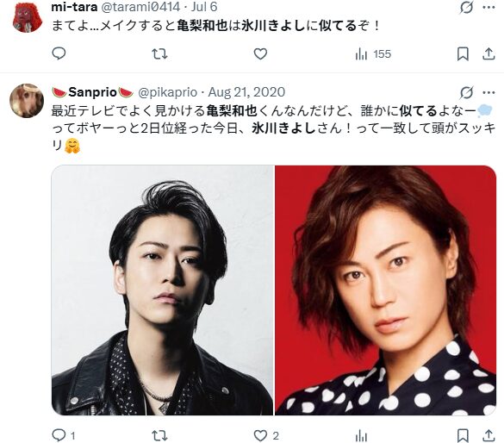Retweet mi-tara's tweet
The height and width of the screenshot is (443, 504).
click(x=159, y=54)
